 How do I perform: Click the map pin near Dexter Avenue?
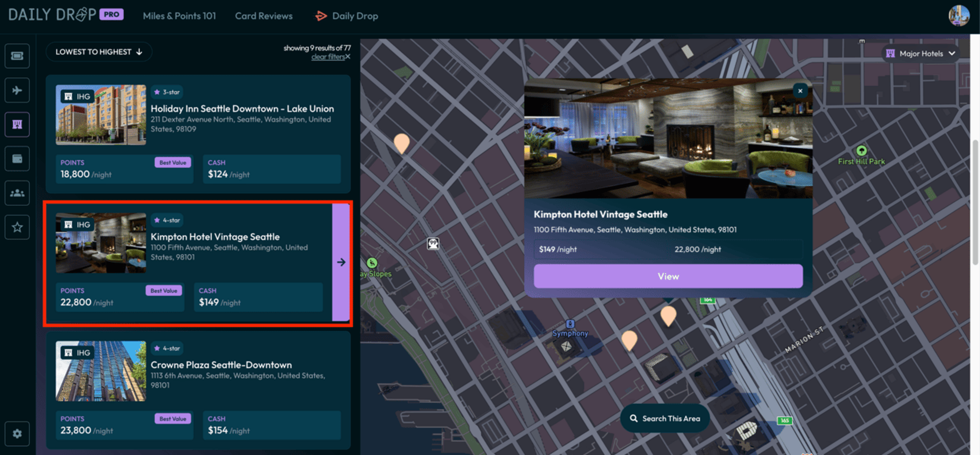401,143
